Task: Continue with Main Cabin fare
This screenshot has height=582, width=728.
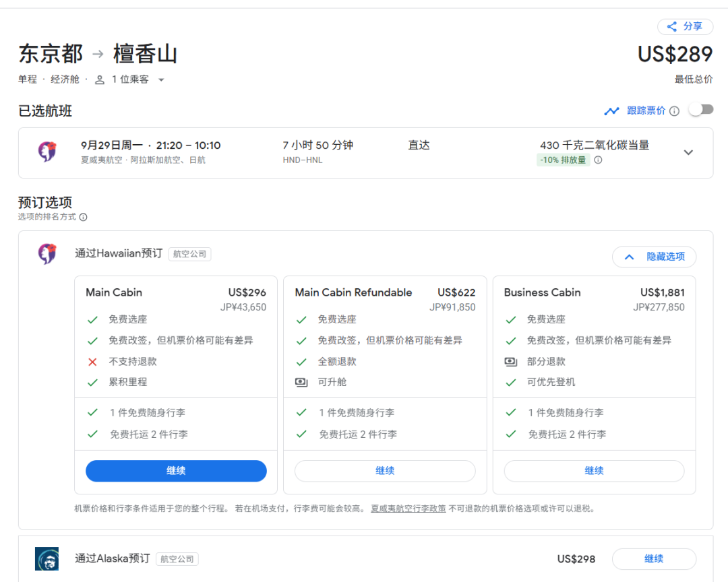Action: pos(176,471)
